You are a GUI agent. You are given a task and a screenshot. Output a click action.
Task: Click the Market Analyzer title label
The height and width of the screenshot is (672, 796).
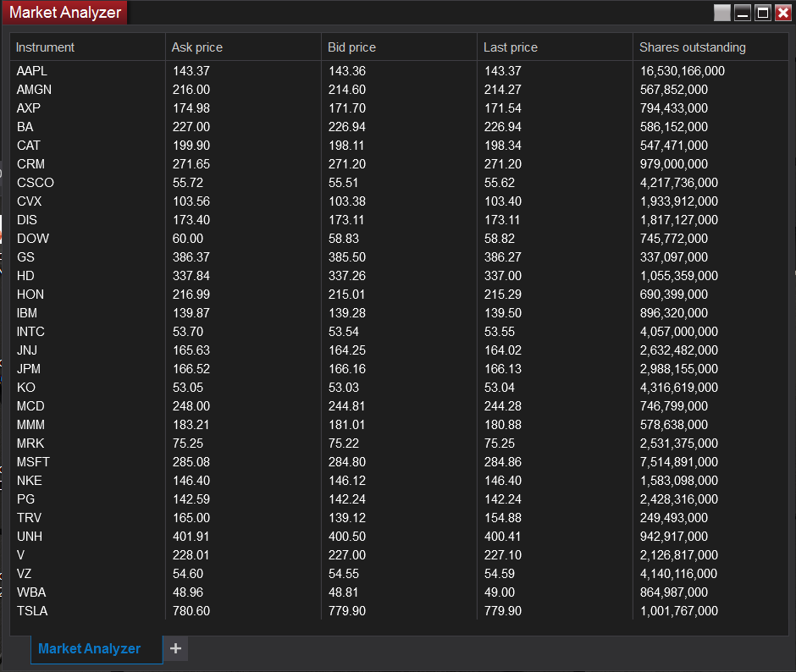tap(65, 12)
